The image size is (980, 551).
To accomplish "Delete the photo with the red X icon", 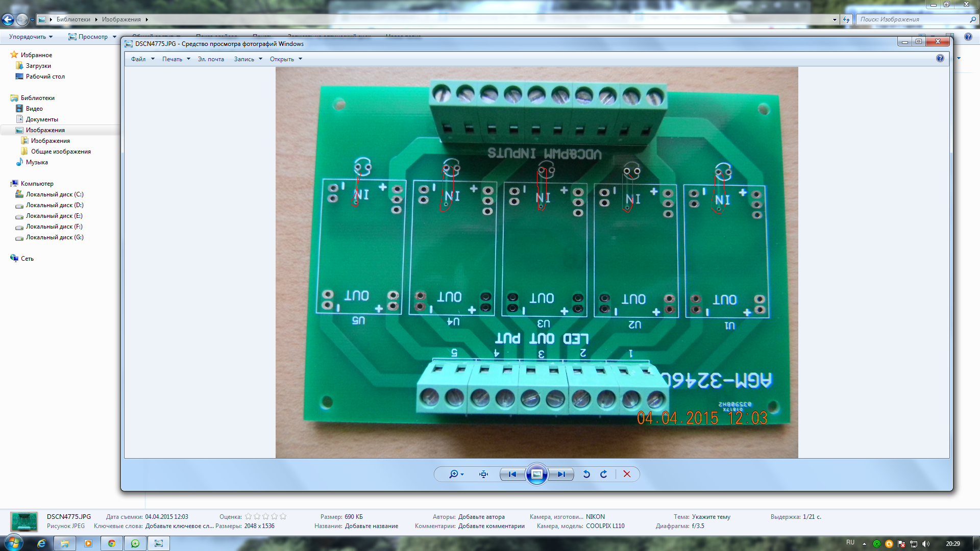I will point(627,474).
